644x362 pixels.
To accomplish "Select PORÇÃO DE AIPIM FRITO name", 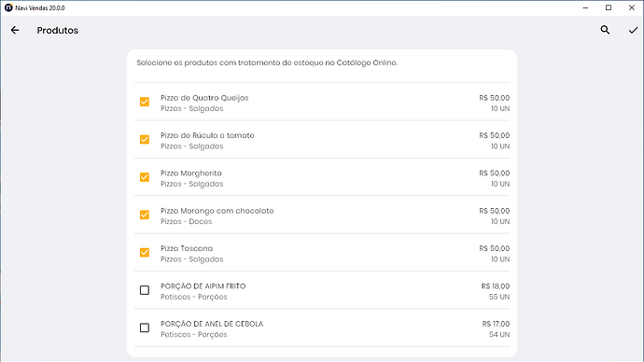I will tap(203, 286).
